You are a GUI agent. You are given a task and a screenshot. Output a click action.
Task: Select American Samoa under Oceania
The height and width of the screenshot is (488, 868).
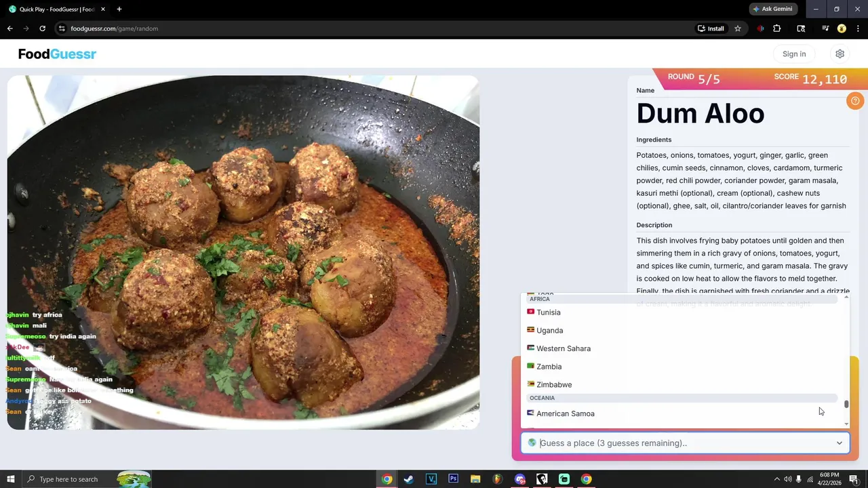tap(682, 413)
